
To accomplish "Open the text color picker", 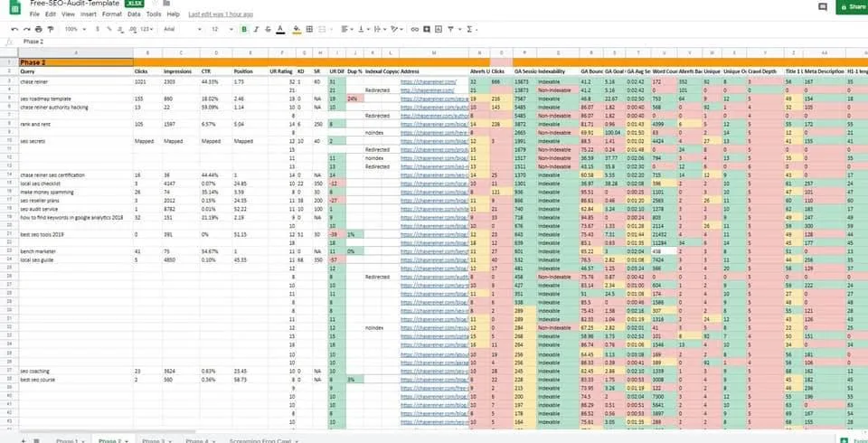I will pos(280,29).
